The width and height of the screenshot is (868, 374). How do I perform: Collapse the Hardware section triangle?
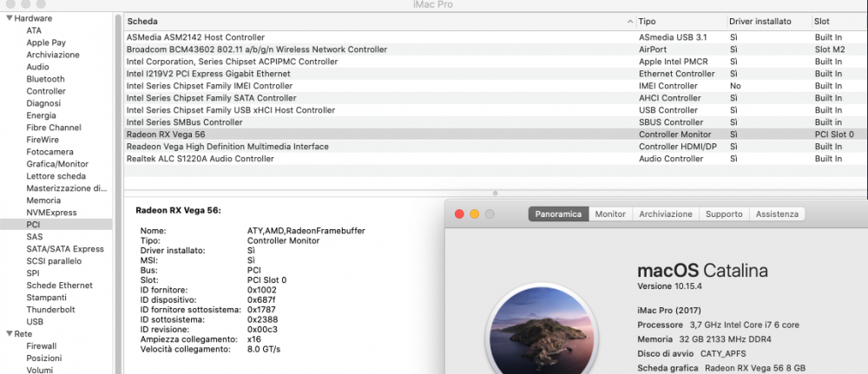point(9,18)
